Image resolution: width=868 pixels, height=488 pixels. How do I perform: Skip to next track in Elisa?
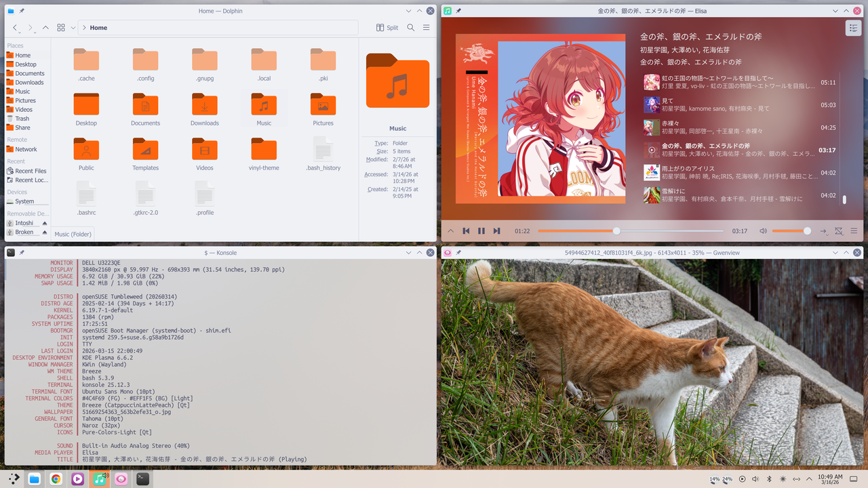(x=496, y=231)
